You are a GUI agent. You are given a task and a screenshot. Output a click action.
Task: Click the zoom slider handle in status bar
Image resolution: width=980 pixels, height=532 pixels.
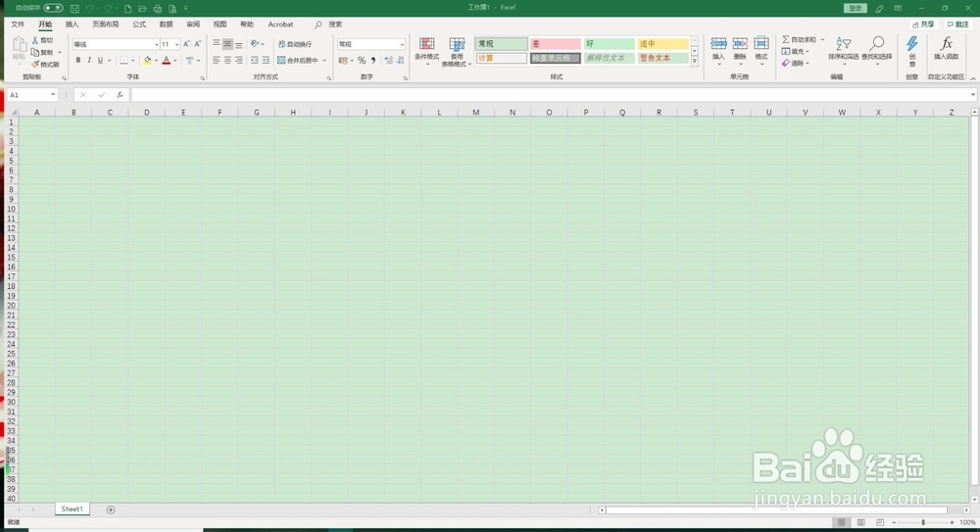[923, 522]
